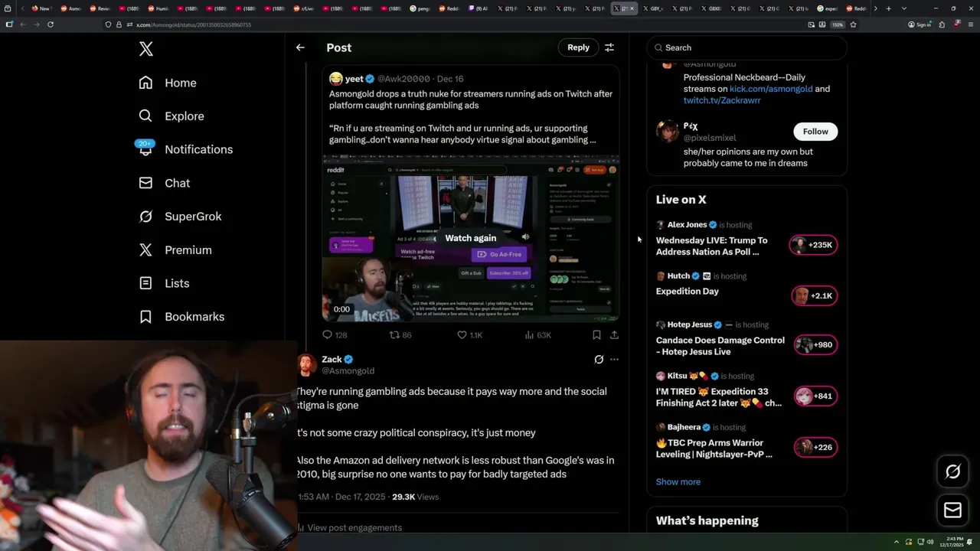Open a new browser tab with plus

(888, 8)
